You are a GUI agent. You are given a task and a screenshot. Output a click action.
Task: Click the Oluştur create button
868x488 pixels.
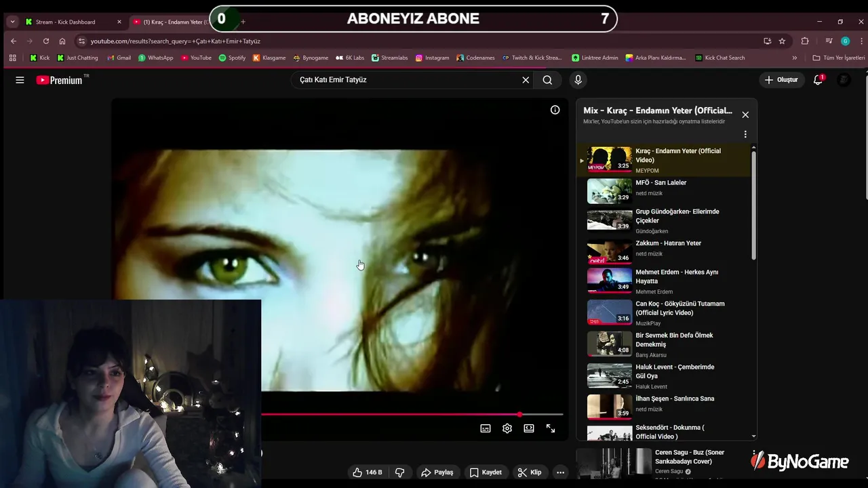[x=781, y=80]
